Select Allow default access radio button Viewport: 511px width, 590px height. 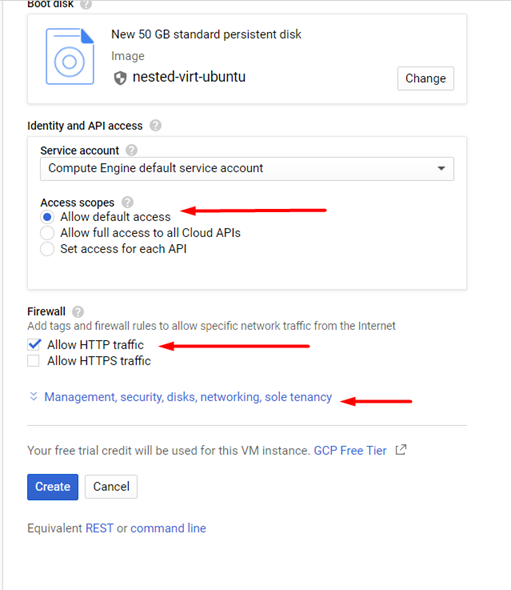[47, 217]
